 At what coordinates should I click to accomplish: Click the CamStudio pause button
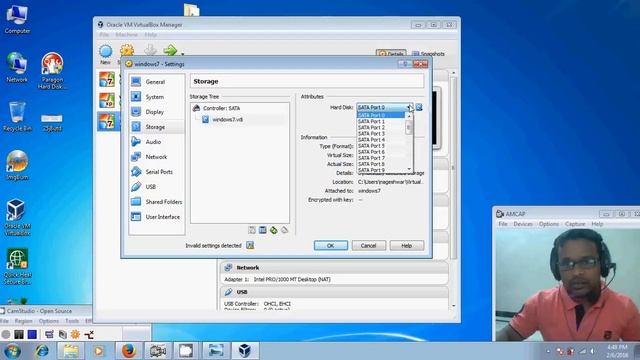(19, 335)
